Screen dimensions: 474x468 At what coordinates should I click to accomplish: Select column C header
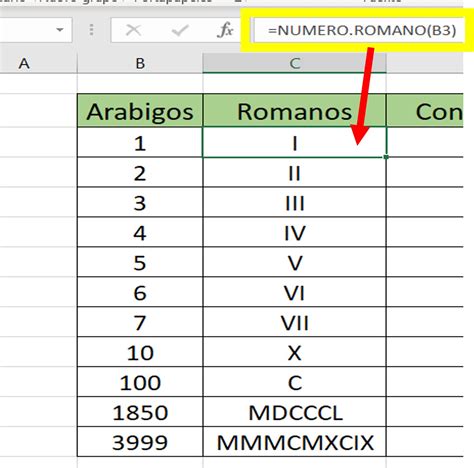[x=295, y=63]
